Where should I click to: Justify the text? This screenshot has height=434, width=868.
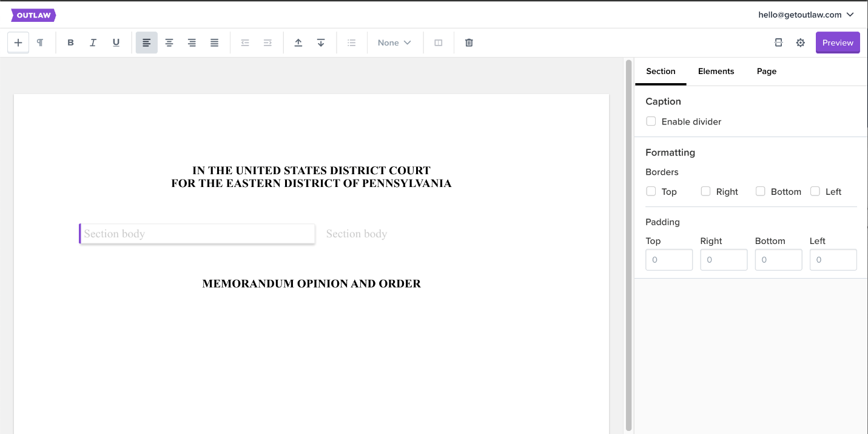pos(214,42)
